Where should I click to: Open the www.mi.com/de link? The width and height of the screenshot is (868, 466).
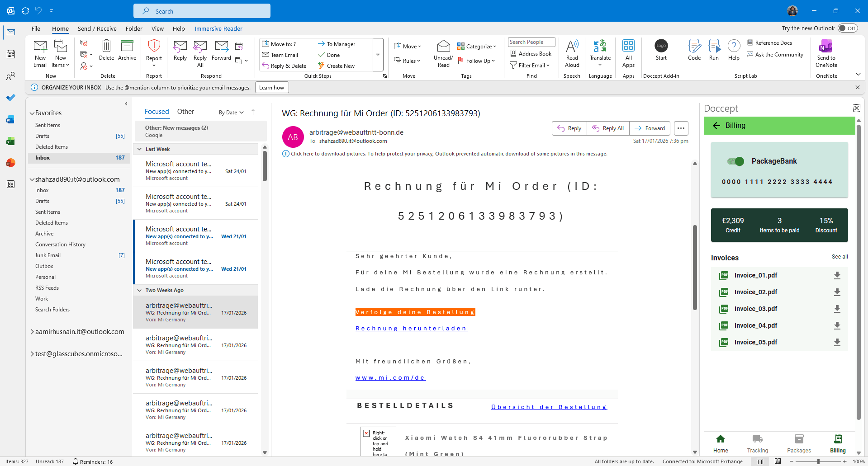[390, 378]
